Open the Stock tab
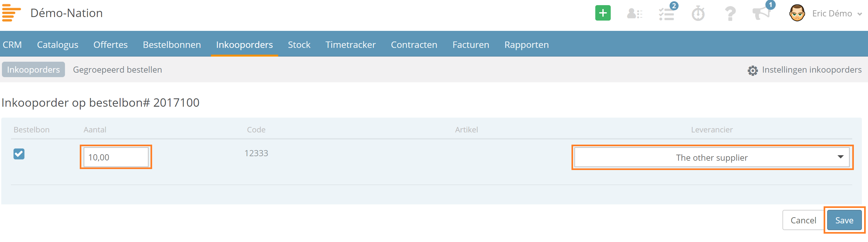 pos(299,44)
